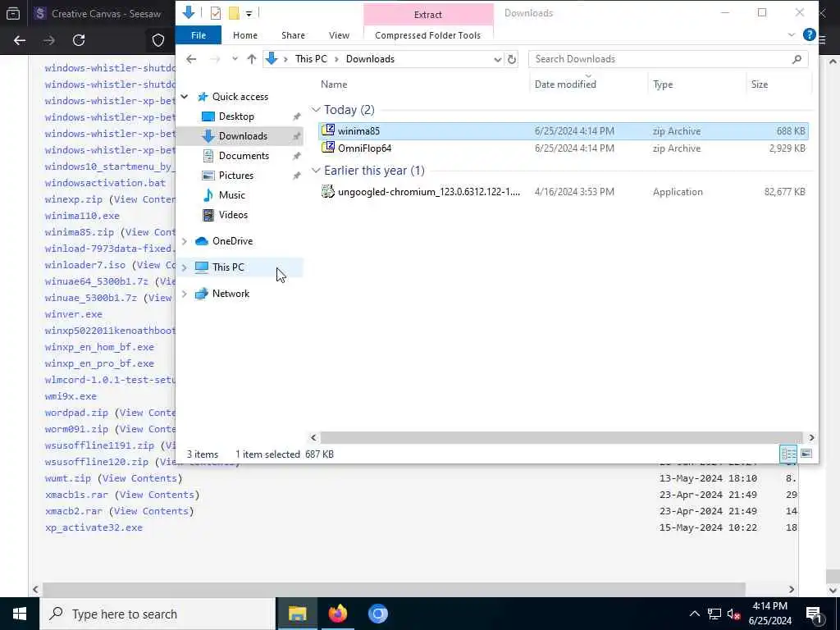Click This PC in the address breadcrumb
The image size is (840, 630).
tap(311, 59)
